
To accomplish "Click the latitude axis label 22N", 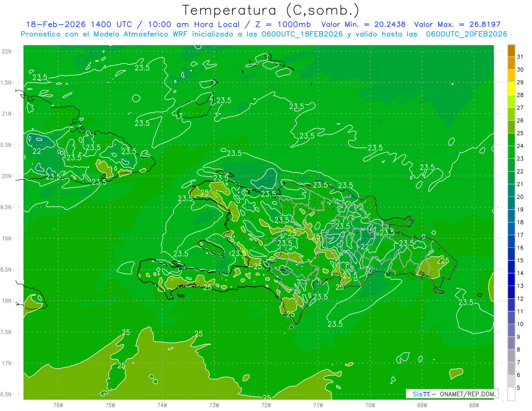I will 7,51.
